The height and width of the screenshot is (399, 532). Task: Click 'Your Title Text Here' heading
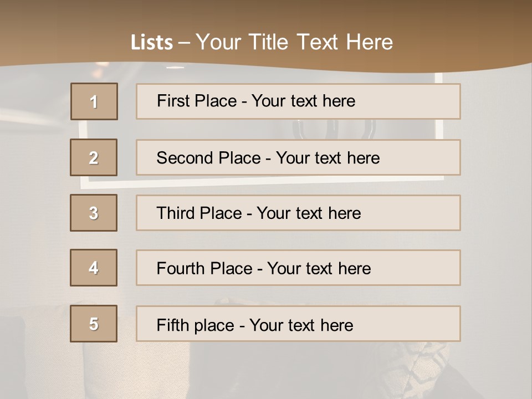(294, 42)
